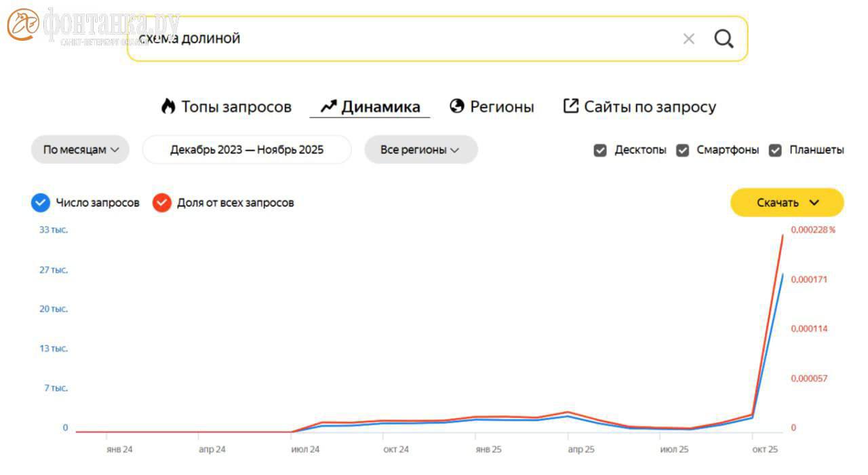
Task: Disable the Планшеты checkbox
Action: point(775,150)
